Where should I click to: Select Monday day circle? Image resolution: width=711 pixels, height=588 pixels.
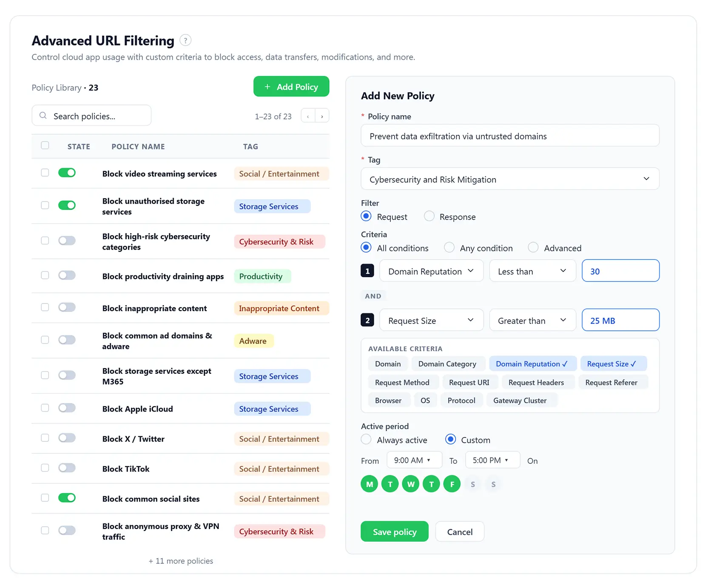[x=370, y=484]
